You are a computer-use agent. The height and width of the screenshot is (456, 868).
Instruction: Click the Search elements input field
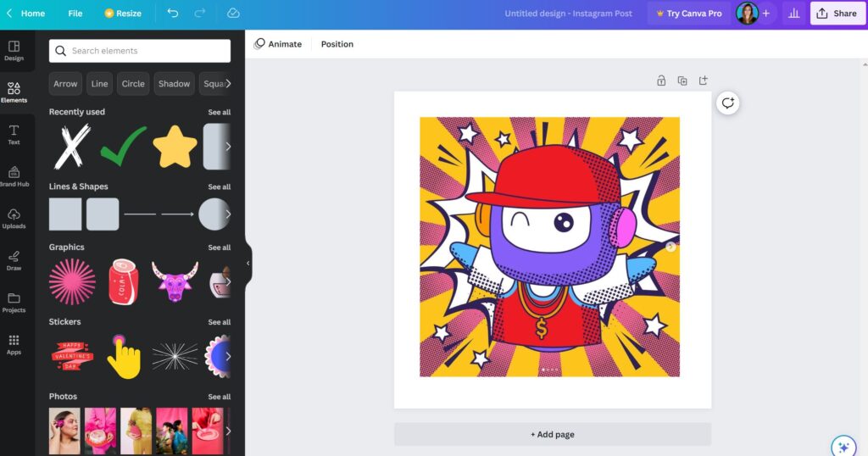click(x=140, y=51)
